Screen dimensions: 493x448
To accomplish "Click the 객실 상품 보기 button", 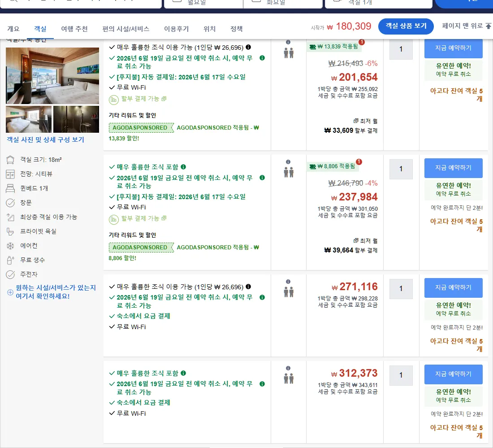I will pyautogui.click(x=406, y=26).
